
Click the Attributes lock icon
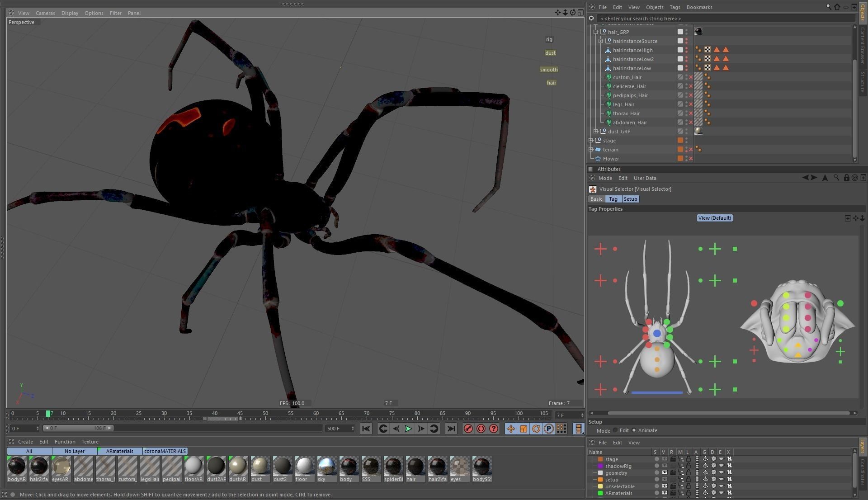(x=846, y=178)
